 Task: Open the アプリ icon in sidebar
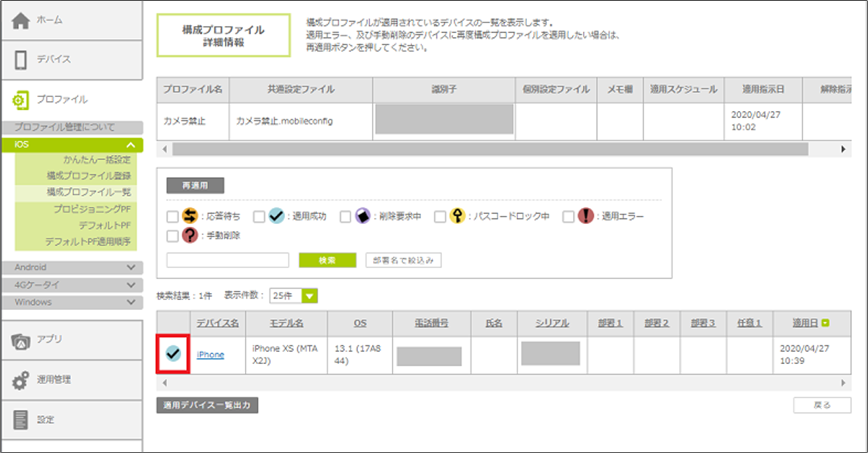(21, 341)
